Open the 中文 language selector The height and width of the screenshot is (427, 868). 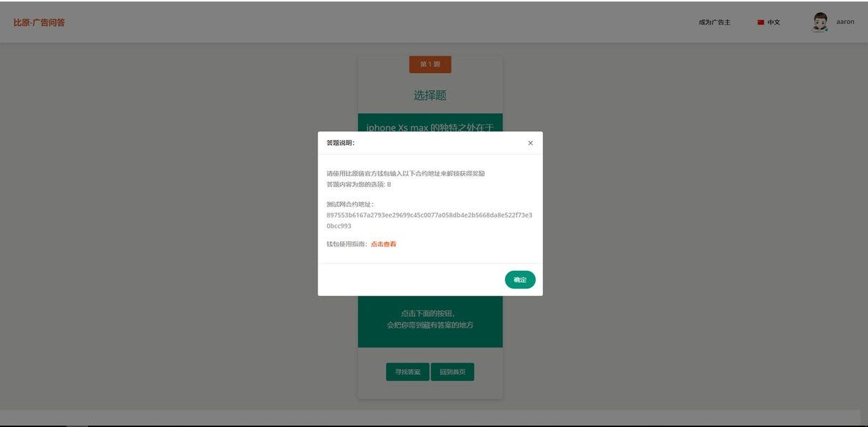pyautogui.click(x=769, y=22)
